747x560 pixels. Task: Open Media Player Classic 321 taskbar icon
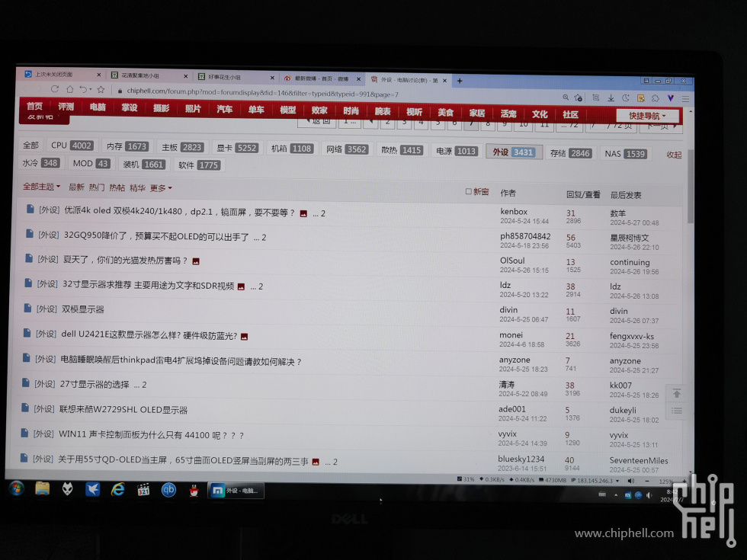click(143, 489)
